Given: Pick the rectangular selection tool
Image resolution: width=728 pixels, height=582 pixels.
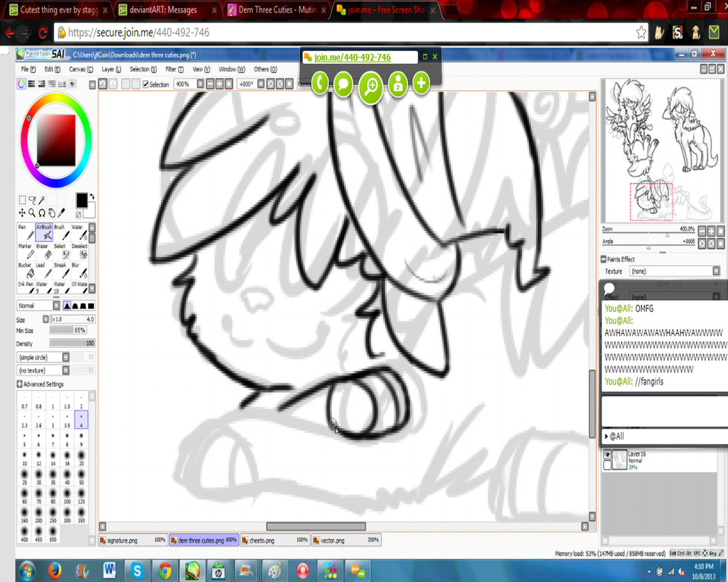Looking at the screenshot, I should (22, 200).
